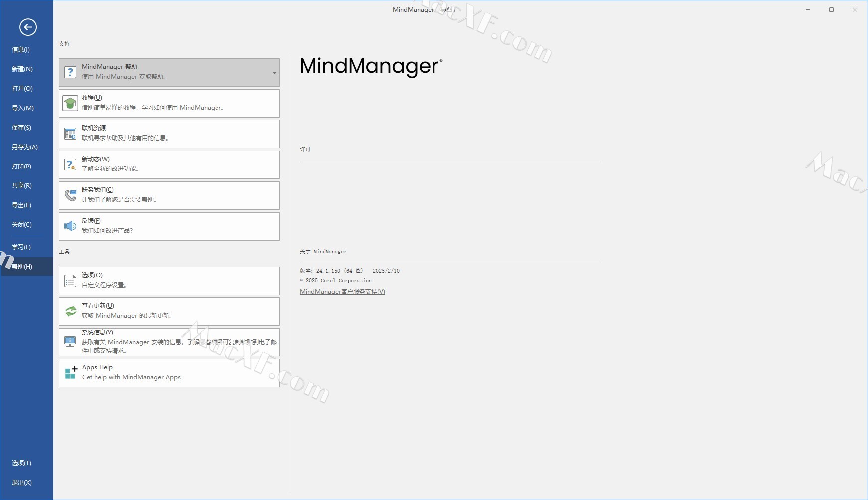Select 打开(O) in the sidebar

[26, 88]
